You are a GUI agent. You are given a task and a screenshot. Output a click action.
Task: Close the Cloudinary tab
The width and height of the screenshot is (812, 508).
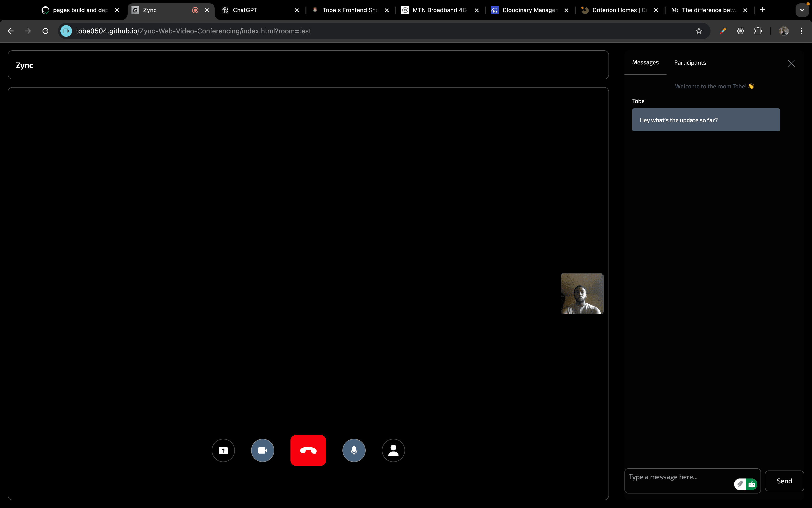pos(566,10)
